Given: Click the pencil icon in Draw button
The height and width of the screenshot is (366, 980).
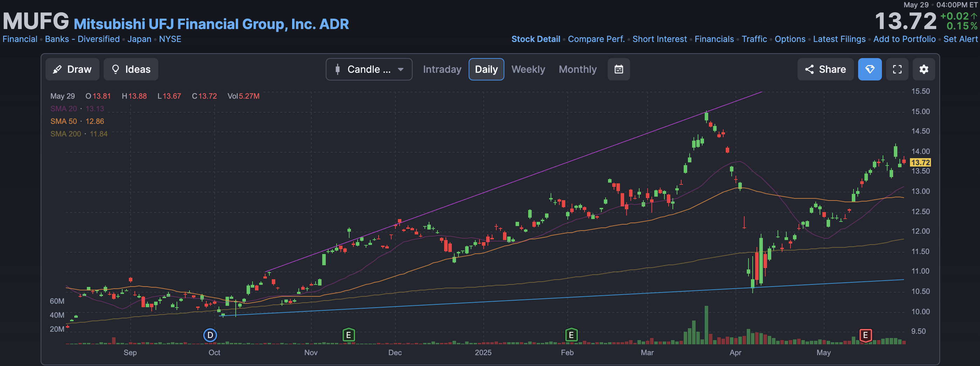Looking at the screenshot, I should pos(57,69).
